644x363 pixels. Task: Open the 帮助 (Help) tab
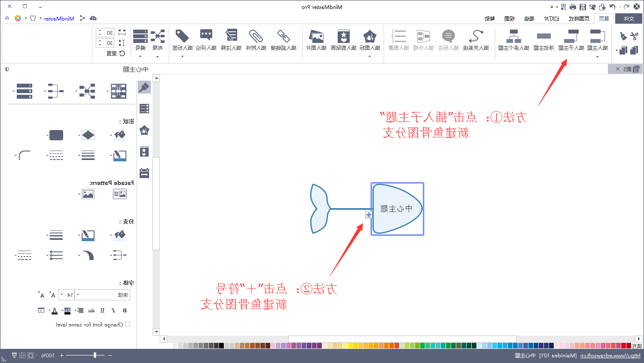[x=489, y=18]
